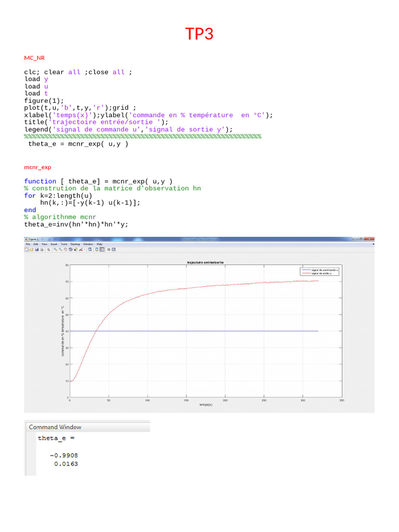Click the Show Plot Tools and Dock icon
This screenshot has height=532, width=399.
114,249
